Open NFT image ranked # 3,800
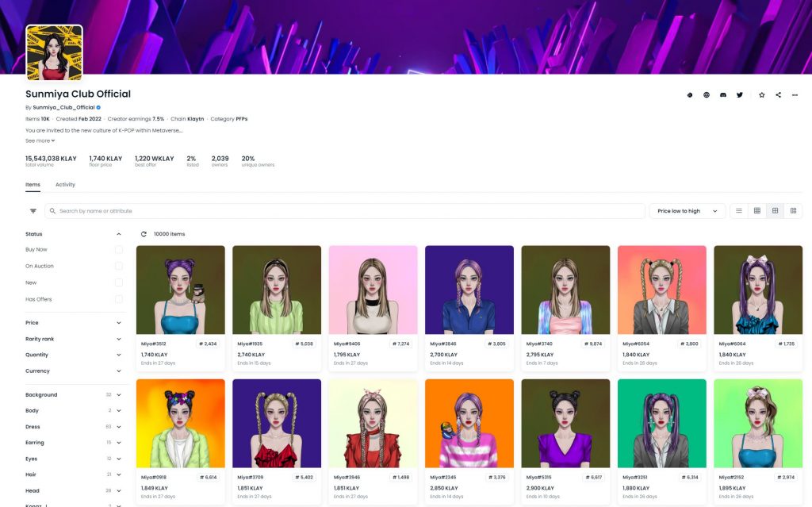 662,290
